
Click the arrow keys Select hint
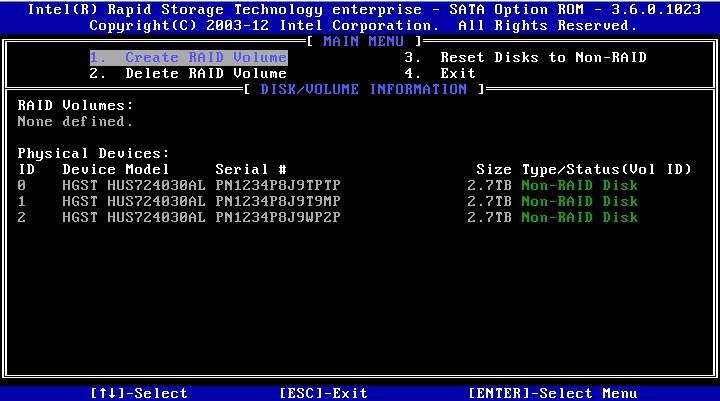pyautogui.click(x=139, y=393)
